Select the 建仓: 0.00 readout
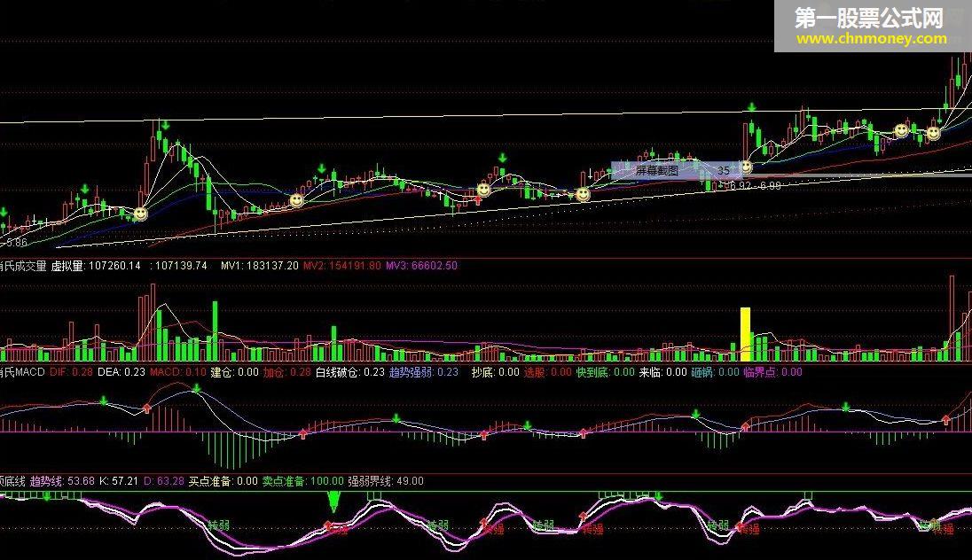972x560 pixels. pyautogui.click(x=234, y=372)
